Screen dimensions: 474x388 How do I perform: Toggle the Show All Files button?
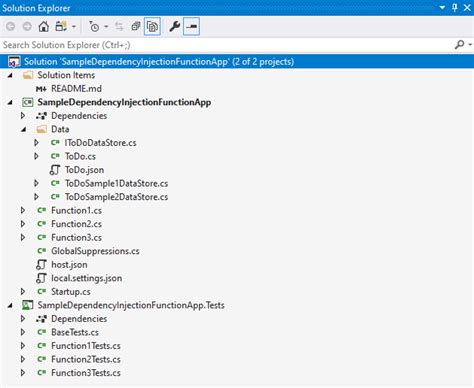click(x=152, y=26)
